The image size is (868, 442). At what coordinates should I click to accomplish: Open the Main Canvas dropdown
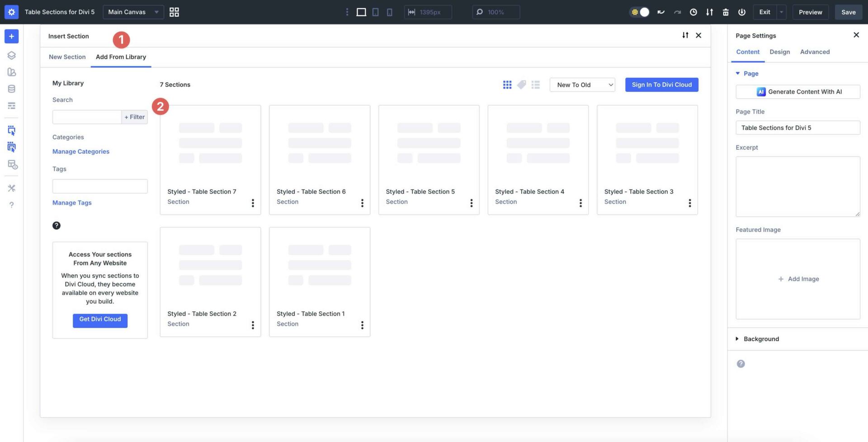click(133, 12)
